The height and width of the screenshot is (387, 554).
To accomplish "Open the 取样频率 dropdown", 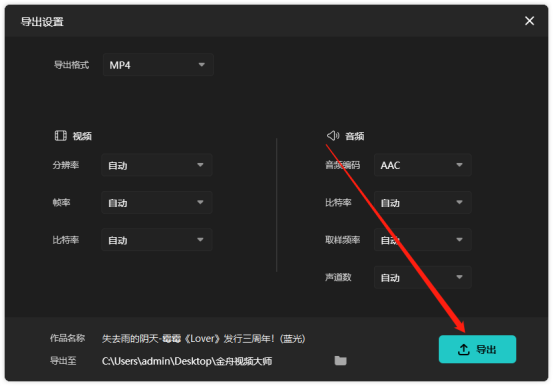I will pos(423,240).
